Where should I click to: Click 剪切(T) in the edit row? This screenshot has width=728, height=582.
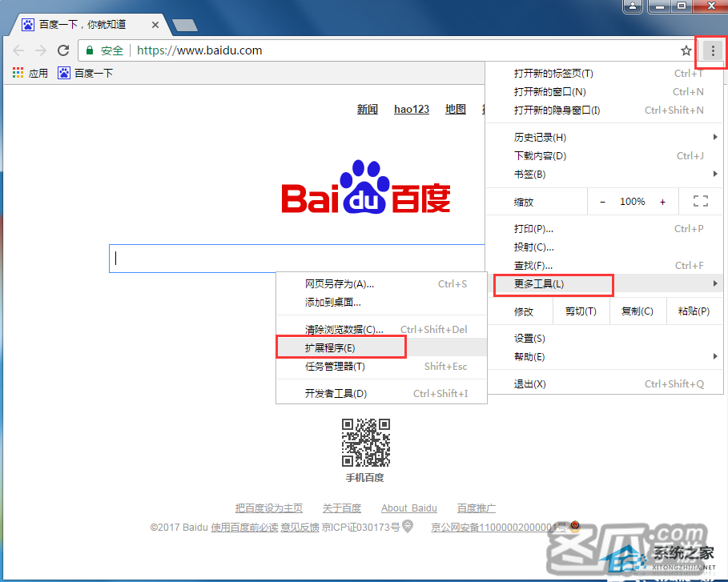pyautogui.click(x=581, y=311)
